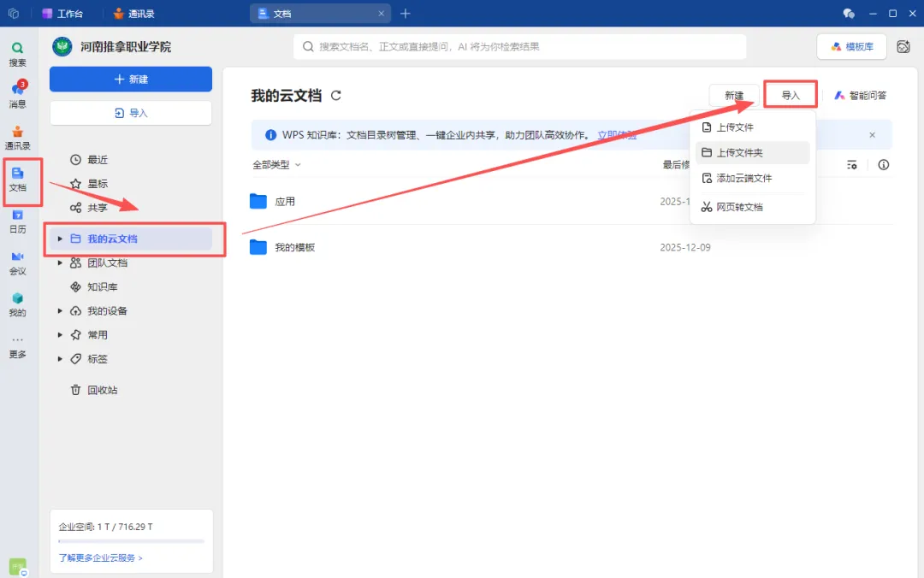Screen dimensions: 924x578
Task: Expand the 团队文档 tree arrow
Action: (x=60, y=262)
